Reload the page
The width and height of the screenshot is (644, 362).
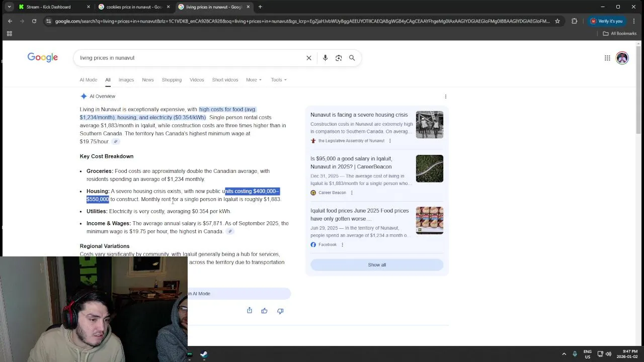pos(34,21)
